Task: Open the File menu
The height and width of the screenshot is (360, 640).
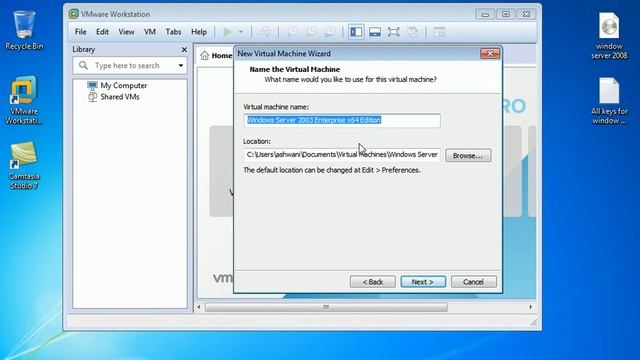Action: [x=80, y=32]
